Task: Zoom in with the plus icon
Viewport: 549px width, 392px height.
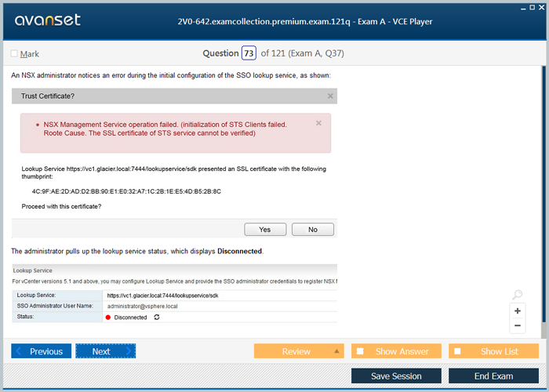Action: pos(517,310)
